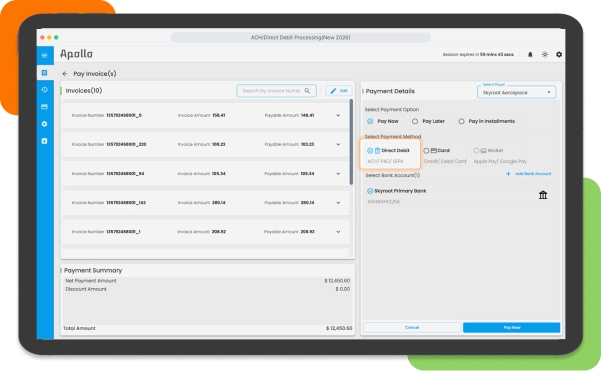The width and height of the screenshot is (601, 371).
Task: Click the plus icon beside Add Bank Account
Action: [x=508, y=174]
